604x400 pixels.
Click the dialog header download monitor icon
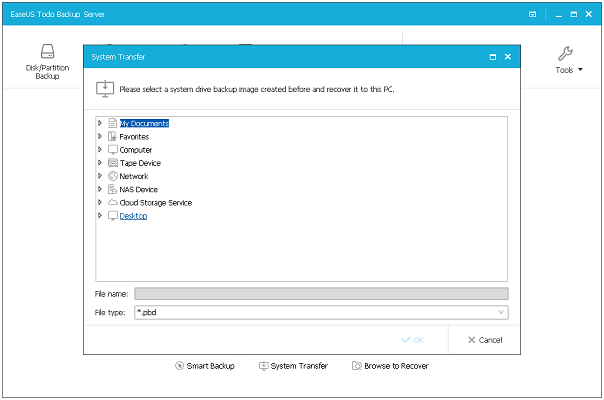105,89
